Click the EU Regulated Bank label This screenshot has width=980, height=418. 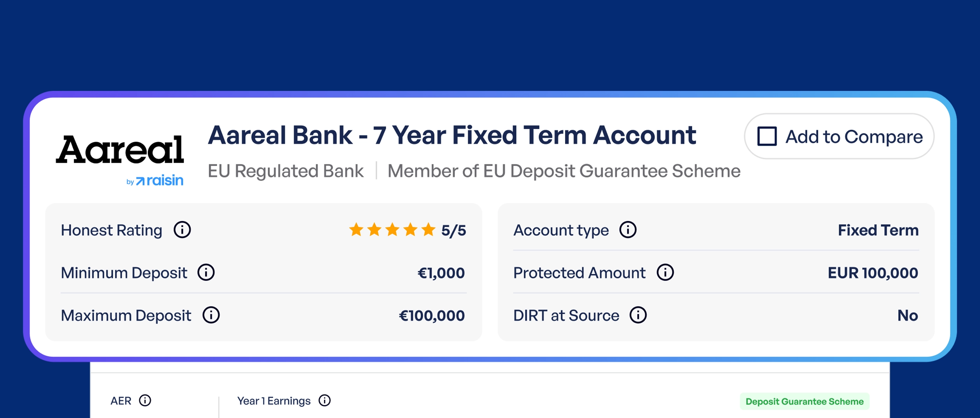[x=285, y=171]
